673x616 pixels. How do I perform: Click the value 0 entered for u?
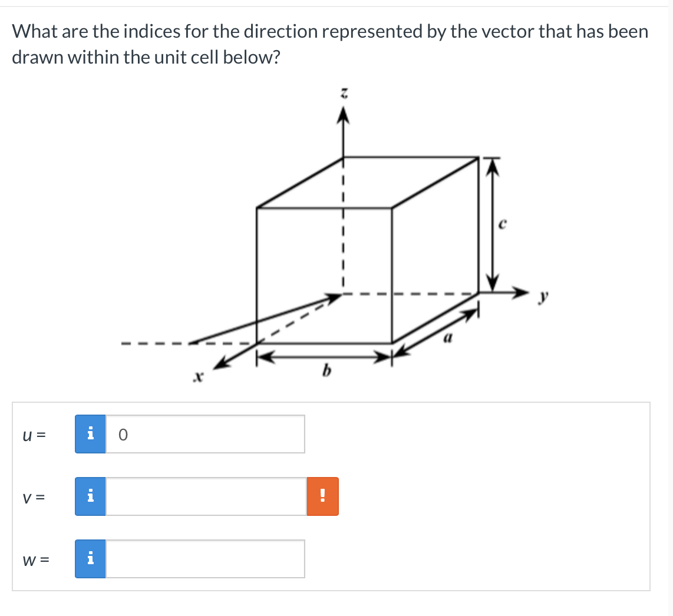click(x=122, y=434)
